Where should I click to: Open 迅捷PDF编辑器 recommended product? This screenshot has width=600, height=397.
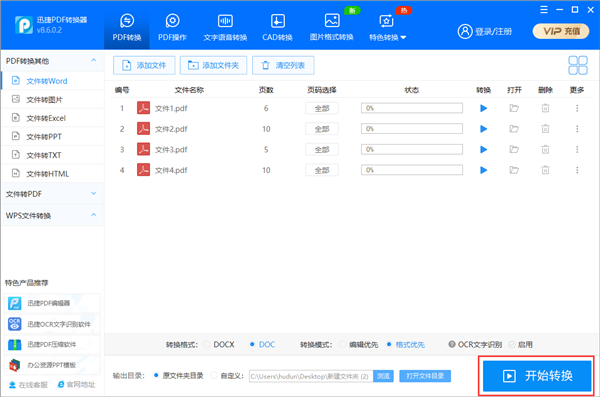pos(52,303)
